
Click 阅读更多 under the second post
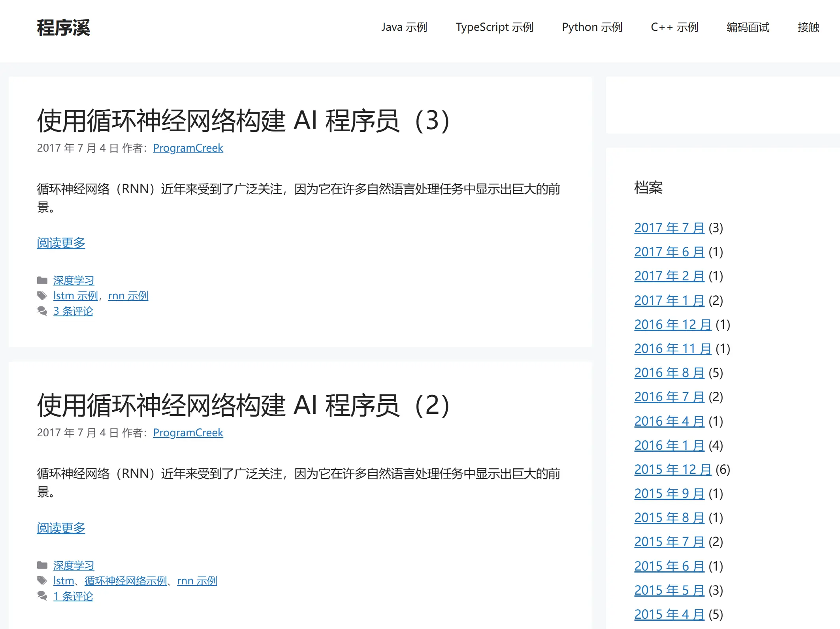click(61, 528)
